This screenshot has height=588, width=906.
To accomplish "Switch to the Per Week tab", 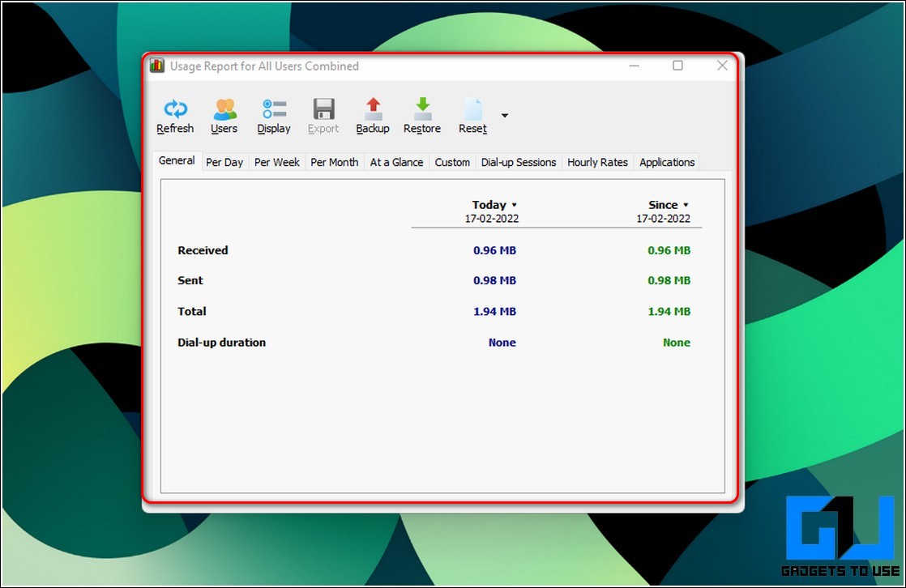I will pos(277,162).
